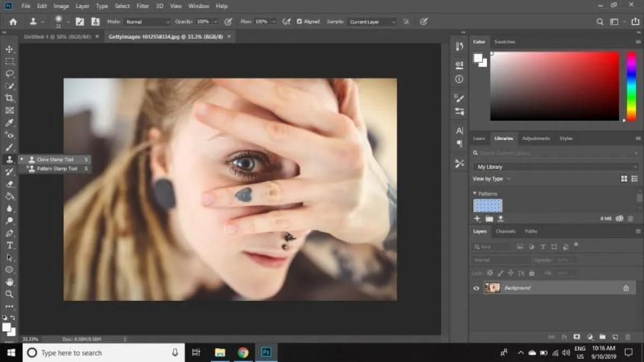The image size is (644, 362).
Task: Open the Sample dropdown showing Current Layer
Action: tap(372, 22)
